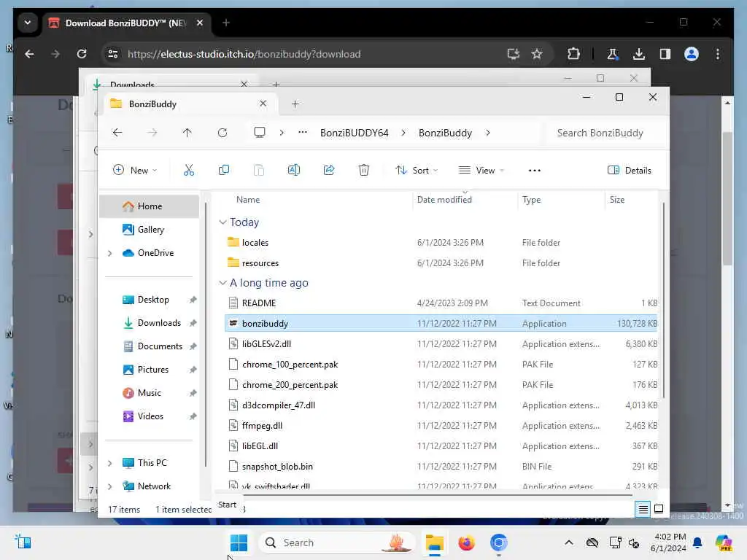The width and height of the screenshot is (747, 560).
Task: Open Firefox from taskbar
Action: point(466,542)
